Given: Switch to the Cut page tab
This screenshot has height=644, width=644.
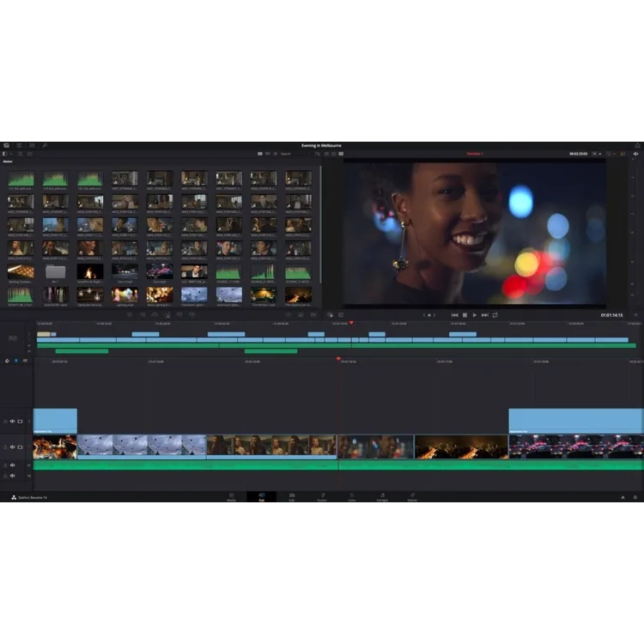Looking at the screenshot, I should click(x=262, y=497).
